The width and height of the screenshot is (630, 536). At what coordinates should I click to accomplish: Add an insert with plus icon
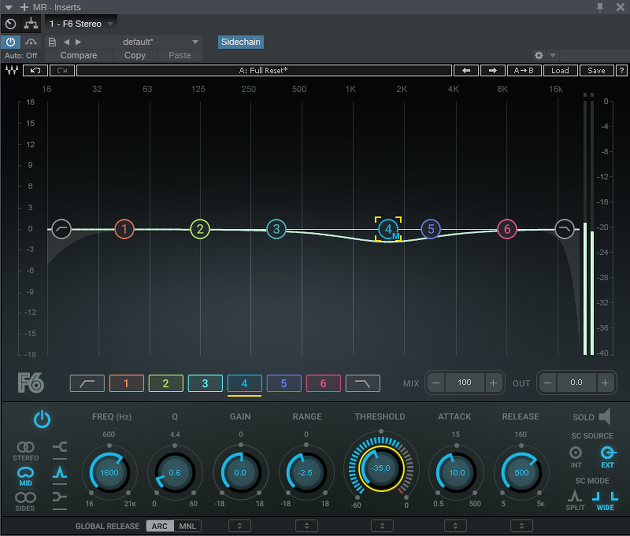[x=24, y=7]
